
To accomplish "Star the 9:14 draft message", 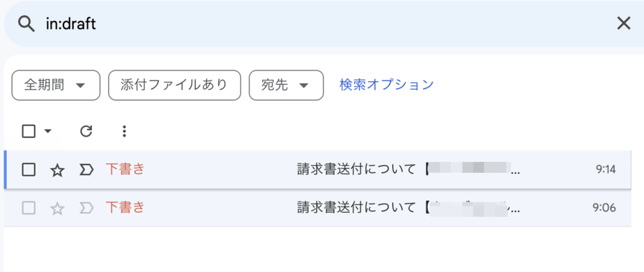I will (57, 169).
